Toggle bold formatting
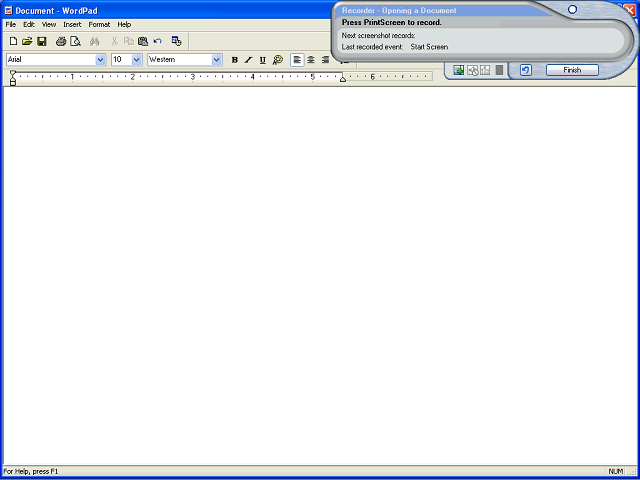The image size is (640, 480). [235, 60]
